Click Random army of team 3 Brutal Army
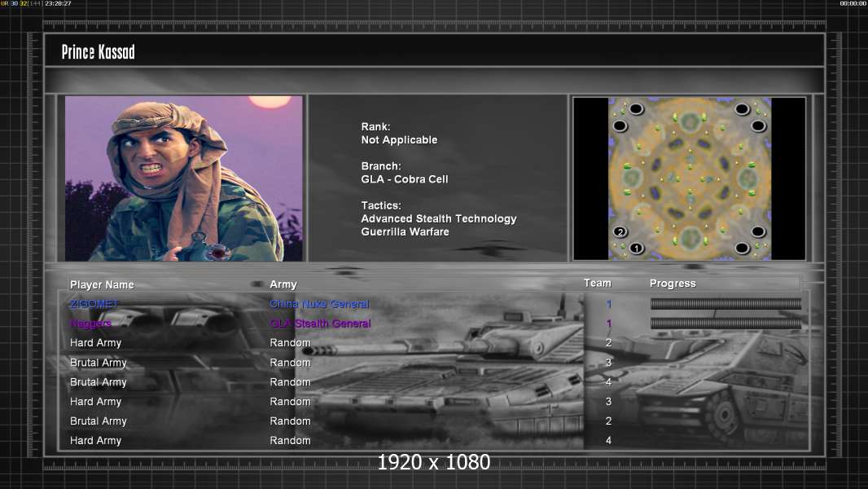The height and width of the screenshot is (489, 868). click(x=290, y=363)
